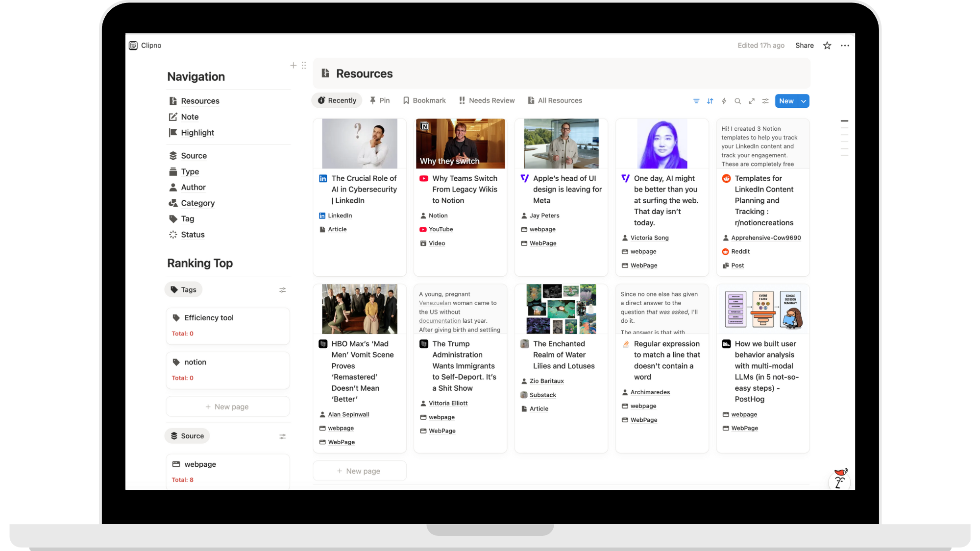Click the Share button

[804, 46]
